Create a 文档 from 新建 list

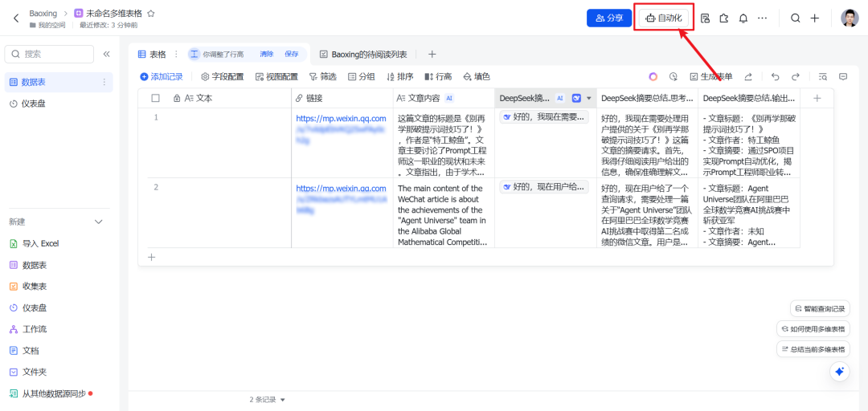[24, 351]
